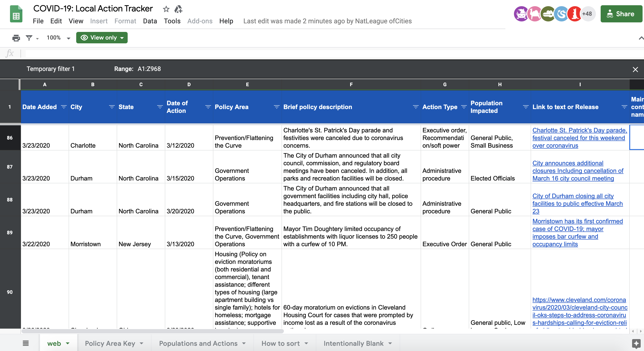Open the Edit menu
Screen dimensions: 644x351
(56, 21)
